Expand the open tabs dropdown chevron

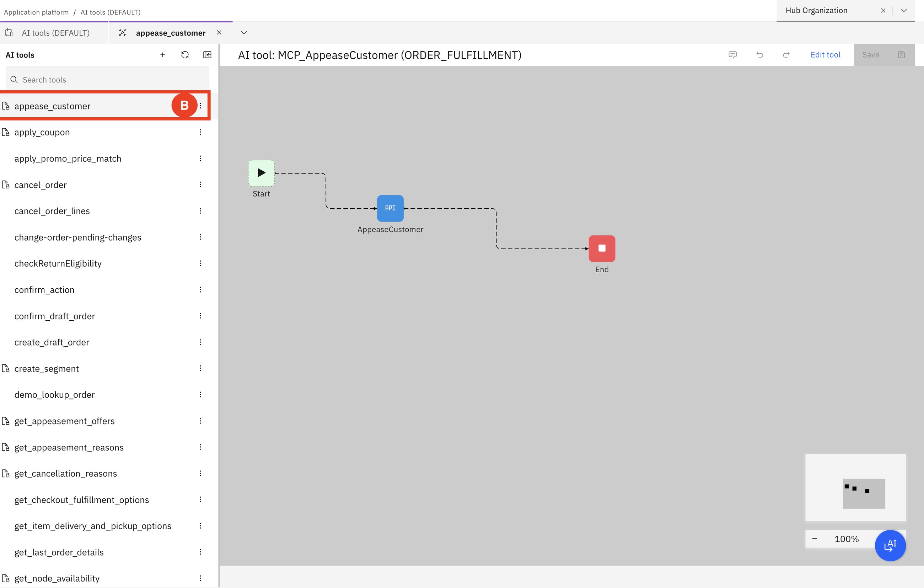244,33
